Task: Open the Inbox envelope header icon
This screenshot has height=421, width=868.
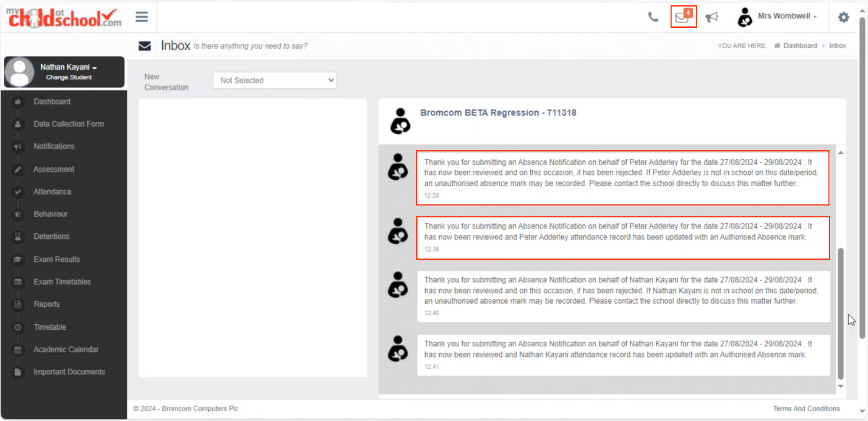Action: coord(145,46)
